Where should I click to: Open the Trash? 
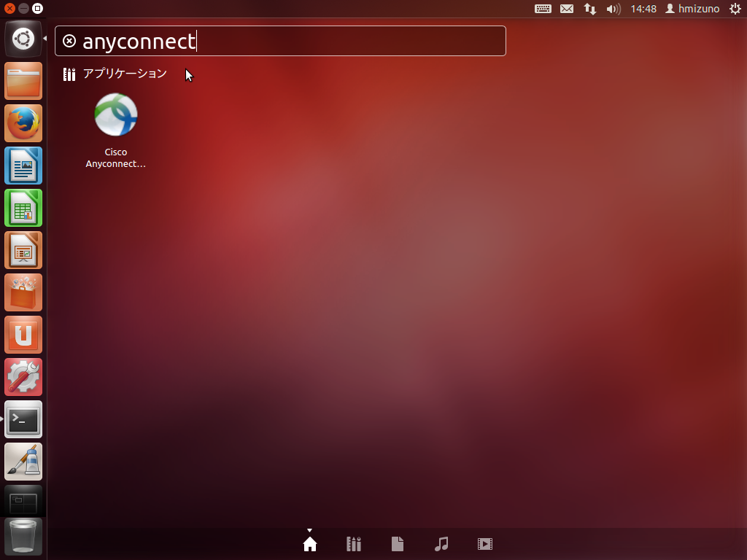[23, 537]
